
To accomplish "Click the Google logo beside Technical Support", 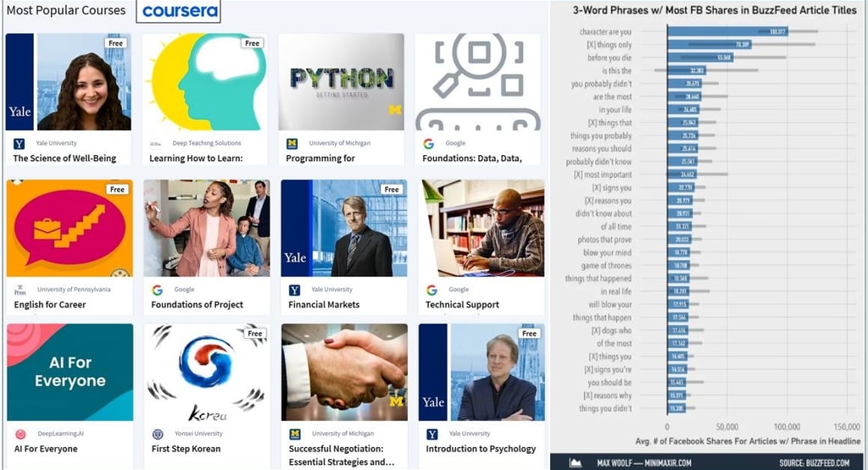I will 431,290.
